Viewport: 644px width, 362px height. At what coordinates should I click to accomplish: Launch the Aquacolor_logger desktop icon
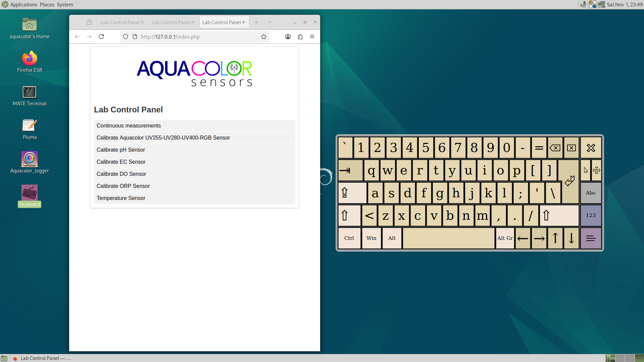[x=30, y=159]
